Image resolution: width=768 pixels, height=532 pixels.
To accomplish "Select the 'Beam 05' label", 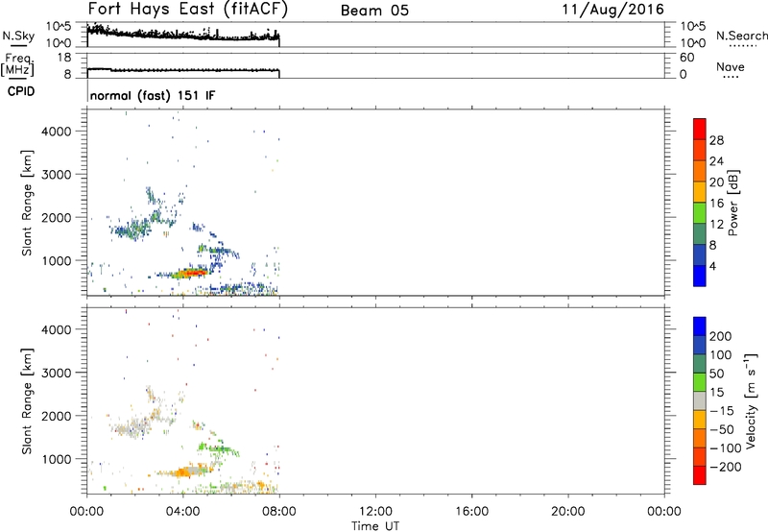I will (374, 11).
